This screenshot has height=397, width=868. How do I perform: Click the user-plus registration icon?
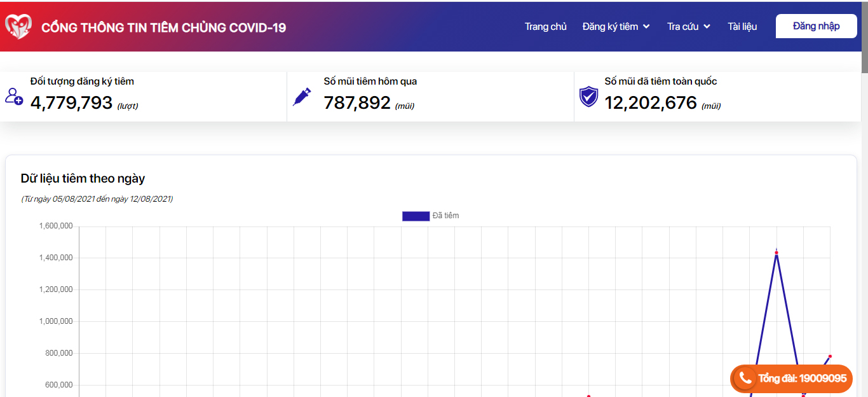coord(14,96)
